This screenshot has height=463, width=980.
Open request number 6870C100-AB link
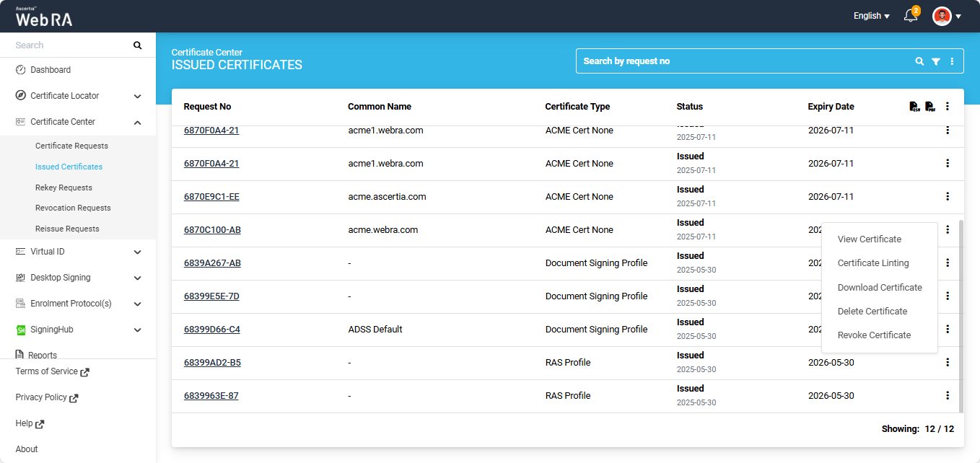click(x=212, y=230)
